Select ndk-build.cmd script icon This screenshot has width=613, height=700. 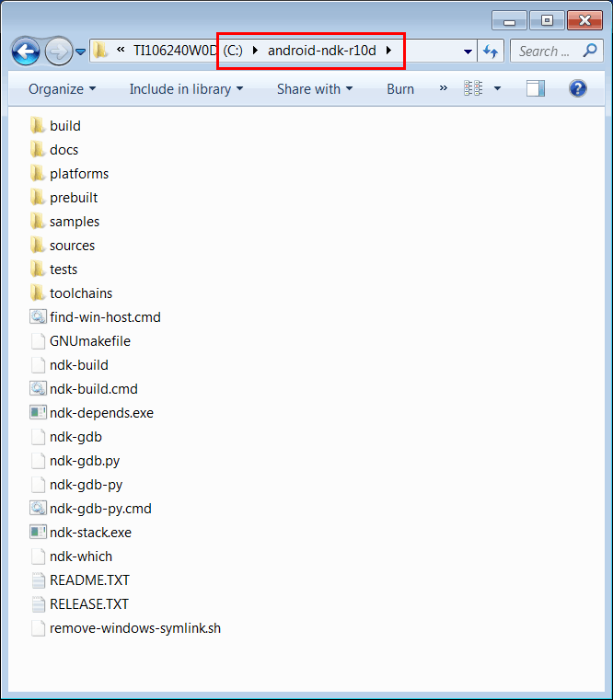(x=38, y=389)
